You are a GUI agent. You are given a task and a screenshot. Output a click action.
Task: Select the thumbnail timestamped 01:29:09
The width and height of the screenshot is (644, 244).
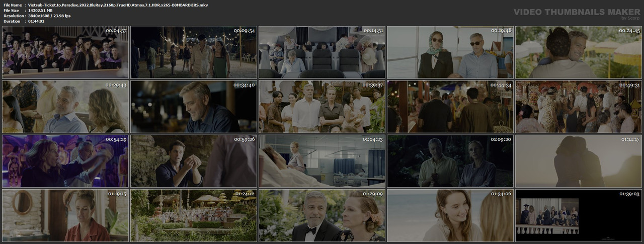click(x=322, y=215)
